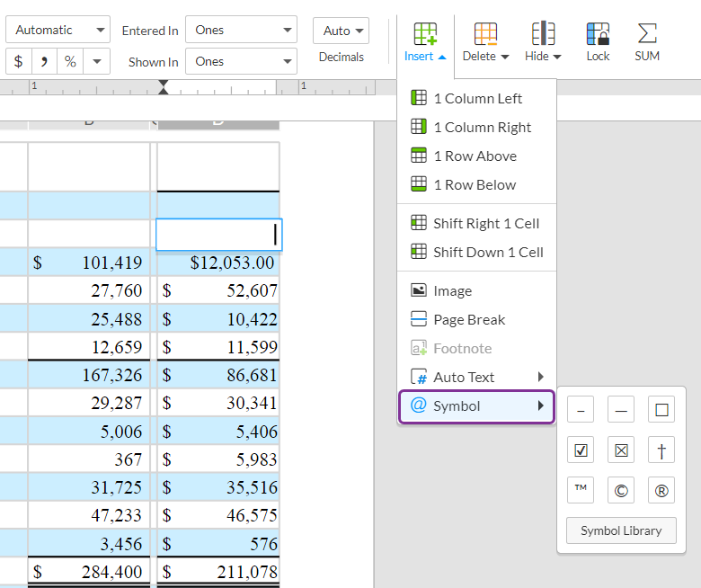Screen dimensions: 701x588
Task: Insert the copyright symbol
Action: click(620, 491)
